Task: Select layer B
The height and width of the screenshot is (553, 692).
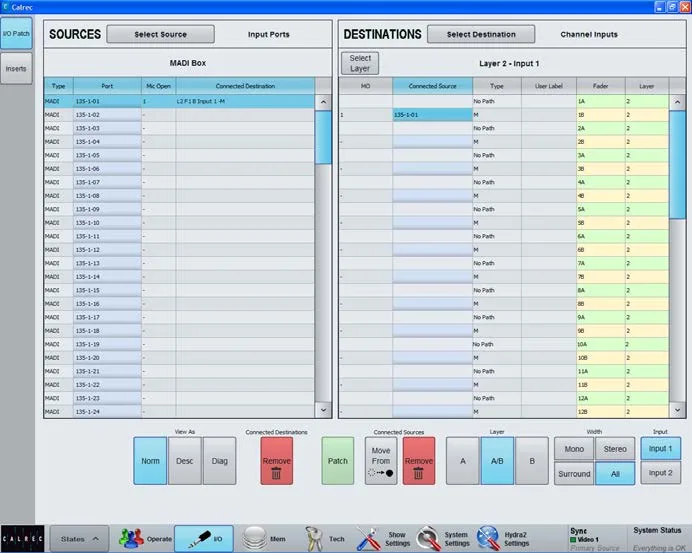Action: 532,461
